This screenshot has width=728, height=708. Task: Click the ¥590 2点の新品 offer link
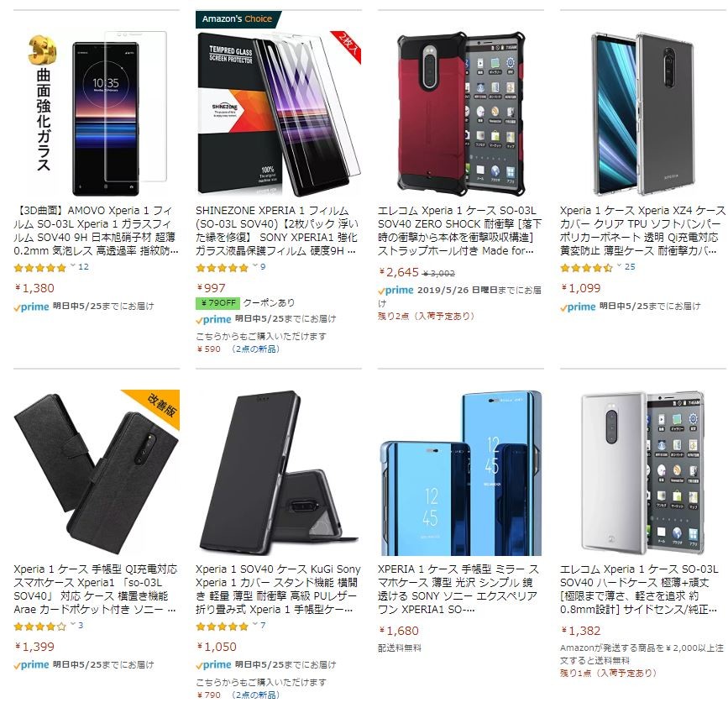point(238,349)
